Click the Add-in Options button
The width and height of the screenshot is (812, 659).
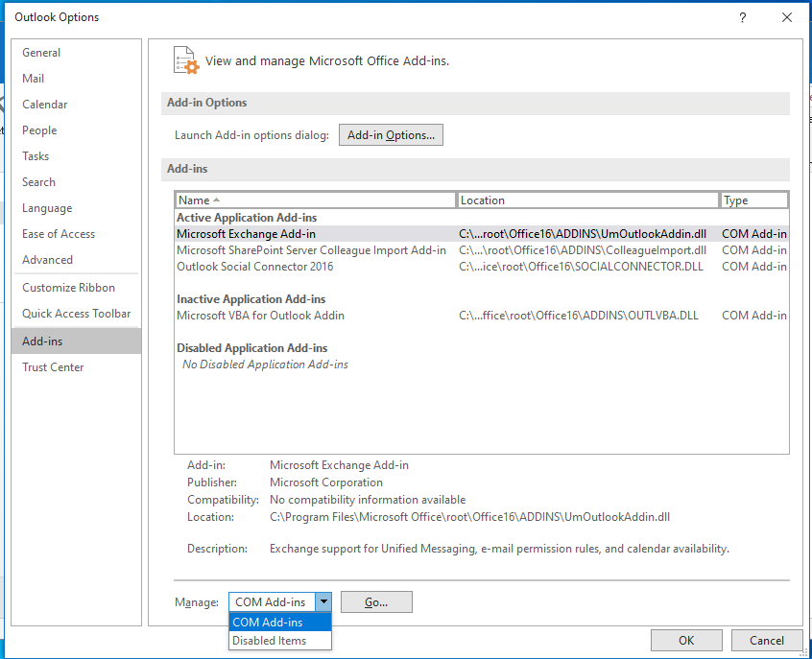tap(391, 135)
